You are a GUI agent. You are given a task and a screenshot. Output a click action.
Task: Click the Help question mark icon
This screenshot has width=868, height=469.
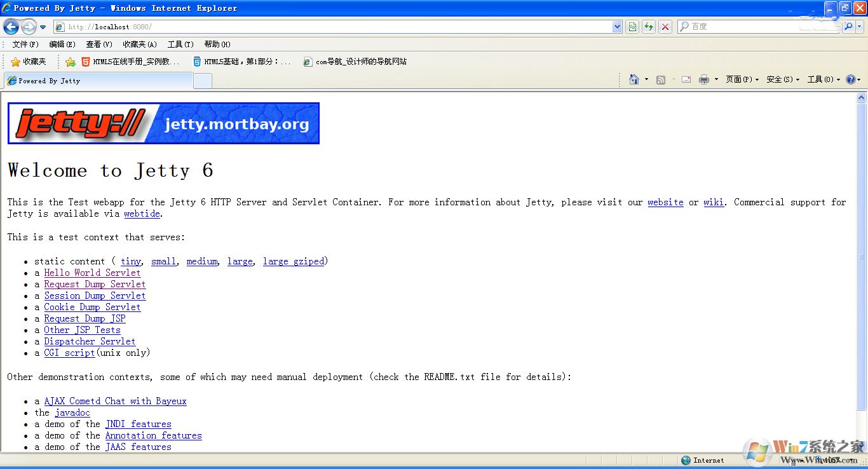tap(850, 79)
